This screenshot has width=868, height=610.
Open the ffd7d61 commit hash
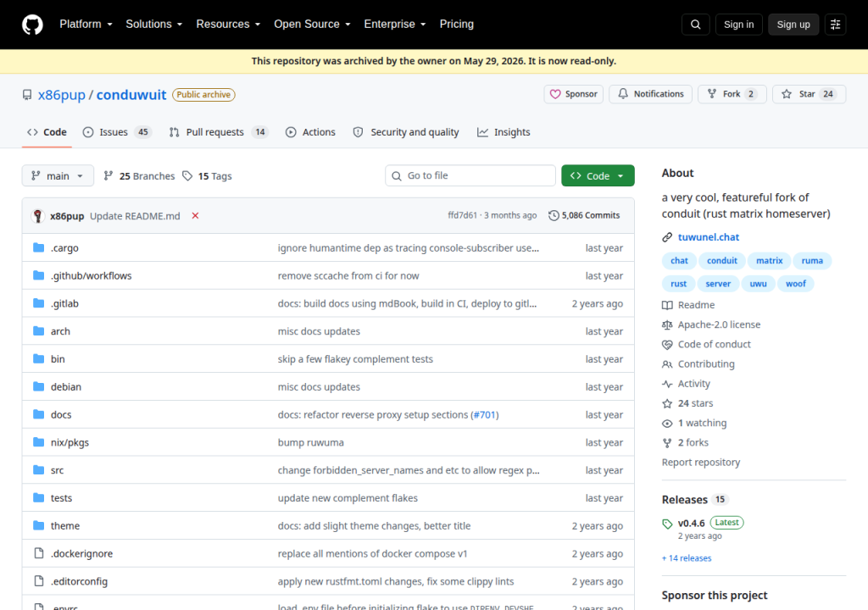(x=462, y=215)
